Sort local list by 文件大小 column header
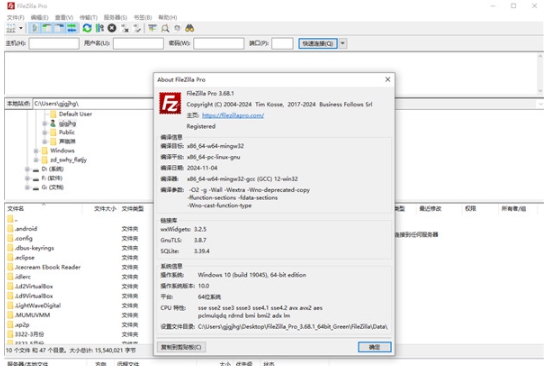Screen dimensions: 547x366 105,209
